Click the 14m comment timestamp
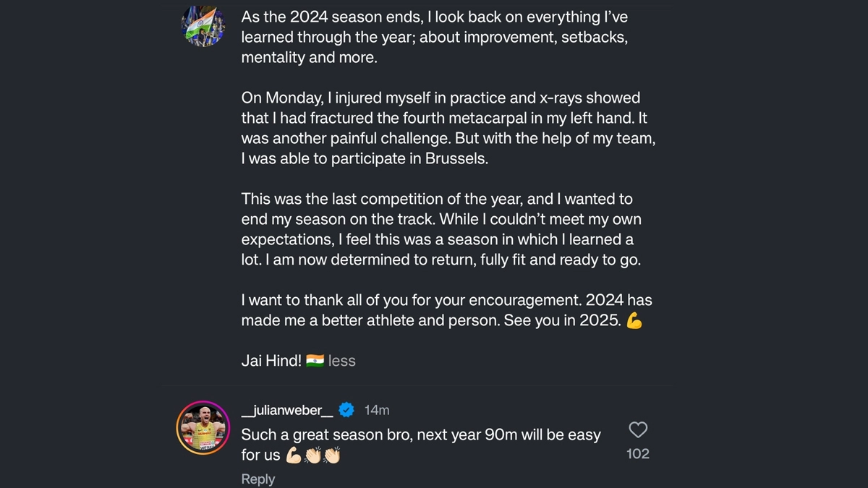Screen dimensions: 868x488 click(x=377, y=410)
